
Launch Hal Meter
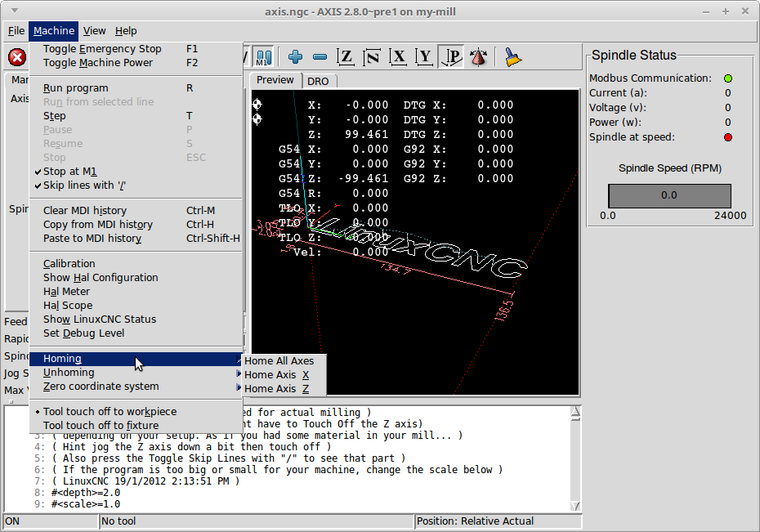(x=136, y=292)
